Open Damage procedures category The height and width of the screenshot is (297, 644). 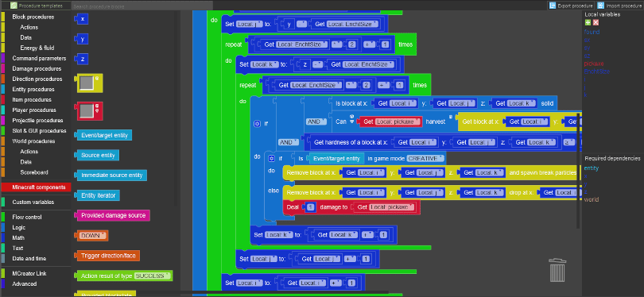(37, 68)
